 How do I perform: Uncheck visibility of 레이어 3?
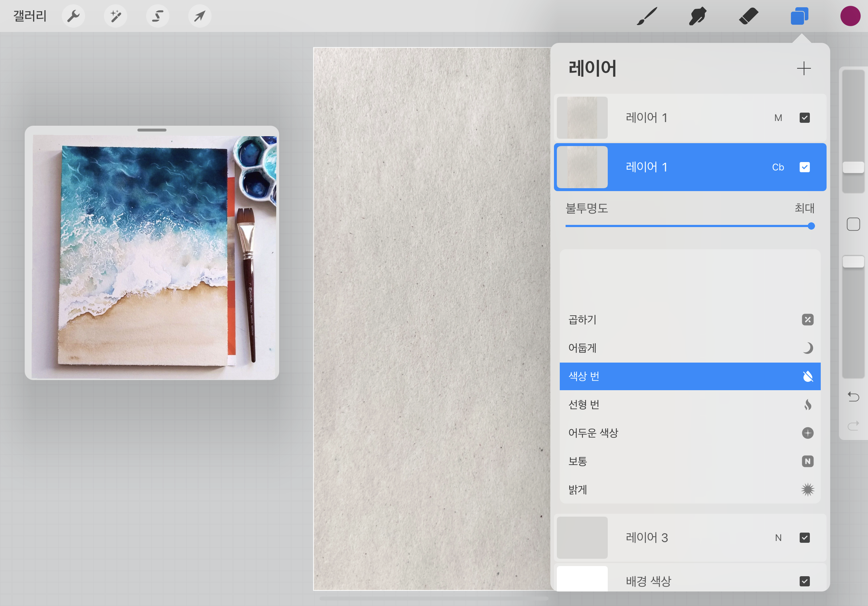click(804, 538)
